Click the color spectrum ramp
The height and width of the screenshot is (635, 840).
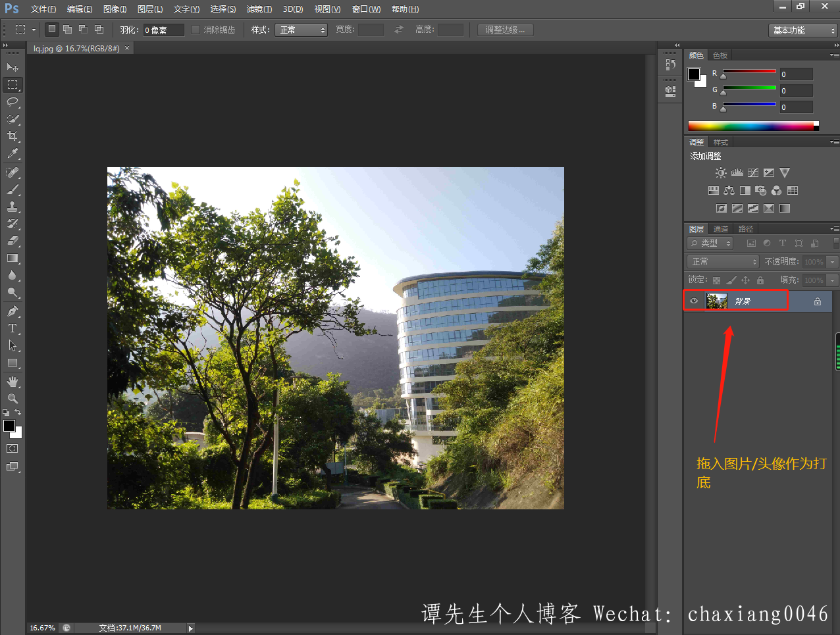750,126
